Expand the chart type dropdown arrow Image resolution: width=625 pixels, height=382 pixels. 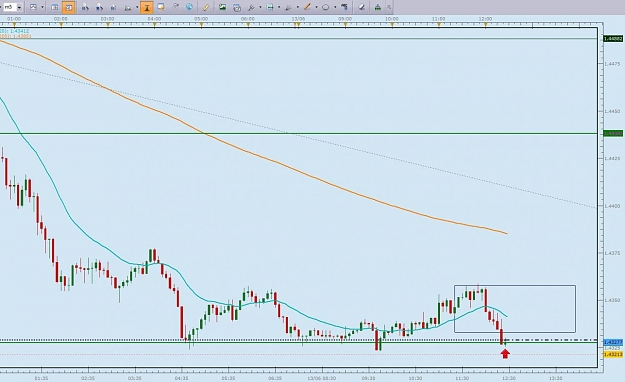42,7
